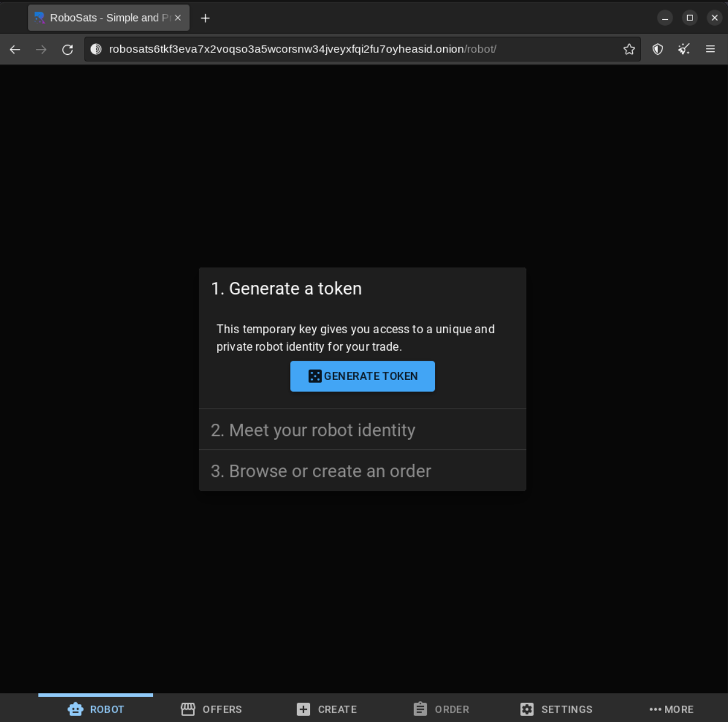Switch to the Offers tab
This screenshot has width=728, height=722.
211,709
